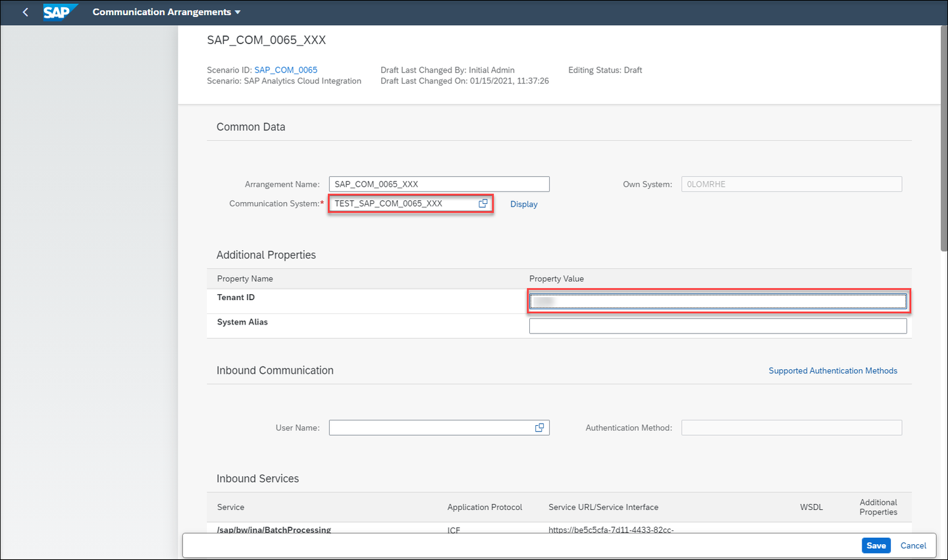
Task: Click the System Alias row label
Action: click(242, 322)
